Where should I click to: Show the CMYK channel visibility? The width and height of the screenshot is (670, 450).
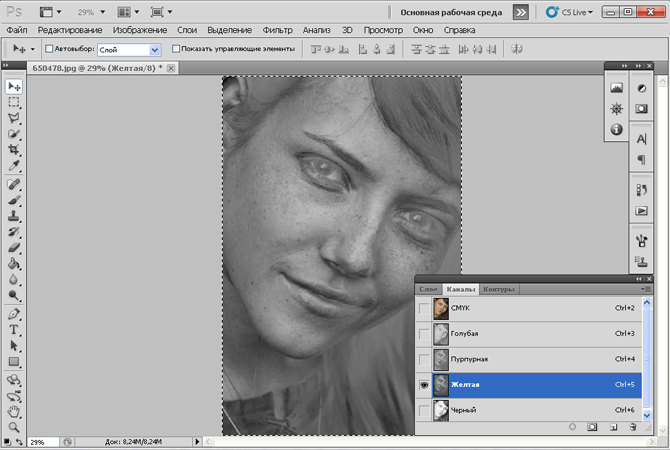[x=424, y=309]
